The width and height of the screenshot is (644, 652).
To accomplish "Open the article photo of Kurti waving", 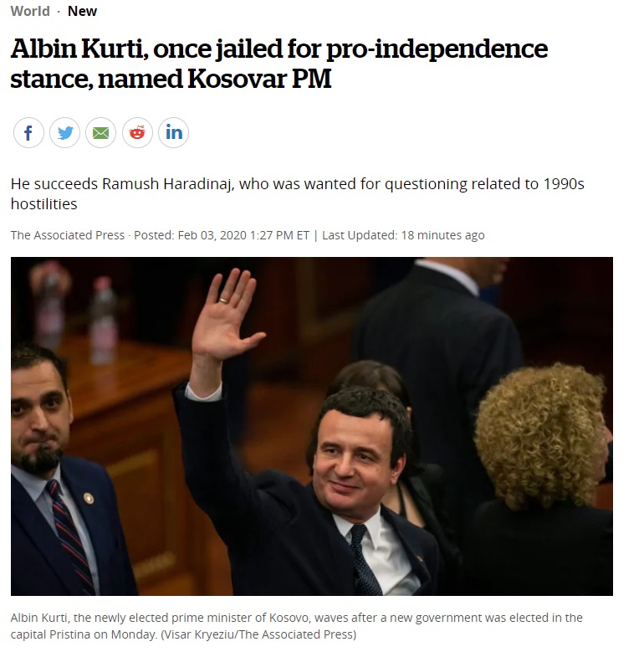I will [x=312, y=426].
